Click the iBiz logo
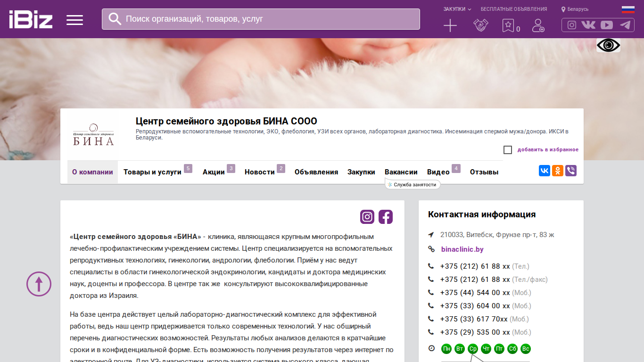The height and width of the screenshot is (362, 644). 31,19
